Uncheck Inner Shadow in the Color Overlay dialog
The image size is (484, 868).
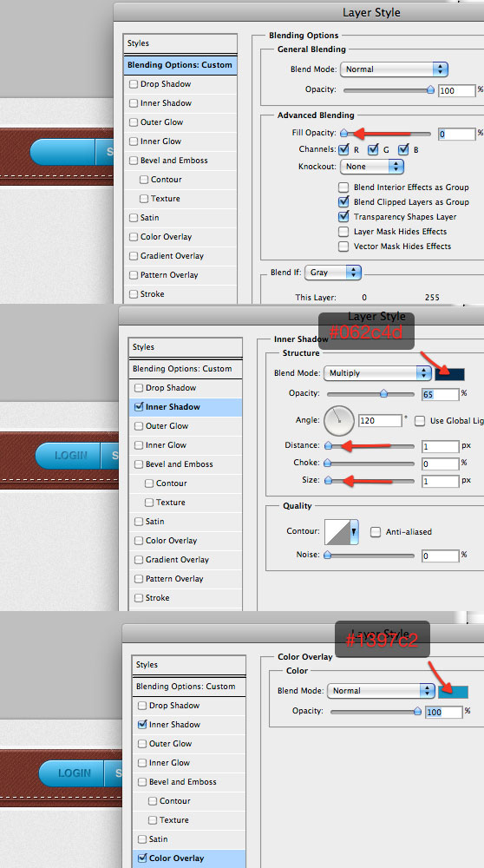pyautogui.click(x=142, y=725)
